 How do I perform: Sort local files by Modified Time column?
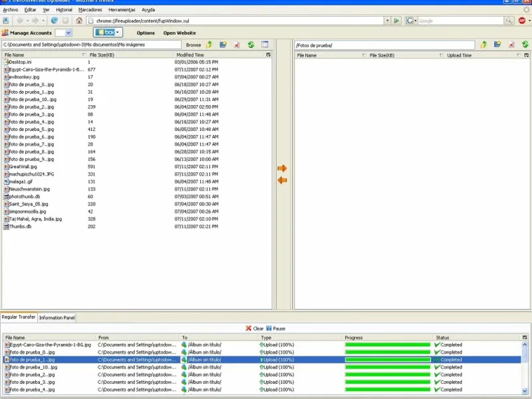[x=219, y=55]
